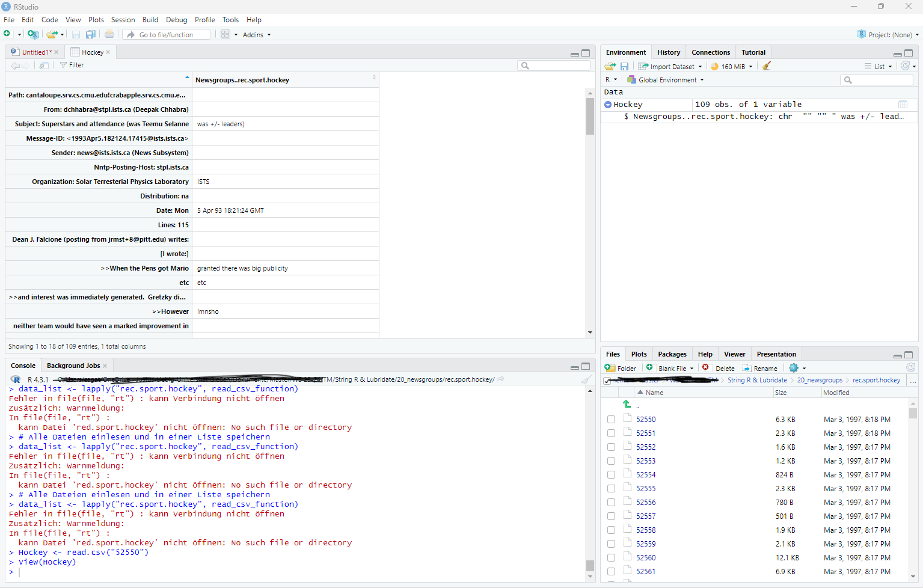Click the Go to file/function search box
Screen dimensions: 923x588
click(x=171, y=35)
